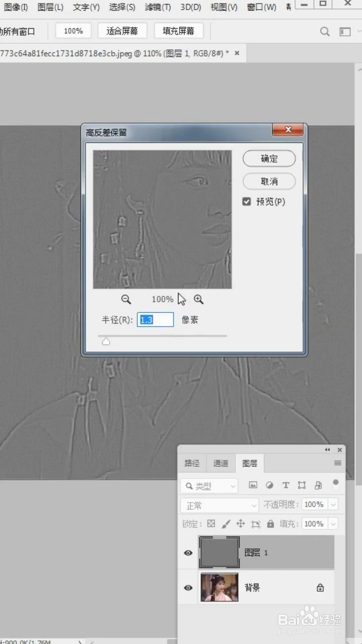Open the 选择 menu
This screenshot has width=362, height=644.
(122, 7)
